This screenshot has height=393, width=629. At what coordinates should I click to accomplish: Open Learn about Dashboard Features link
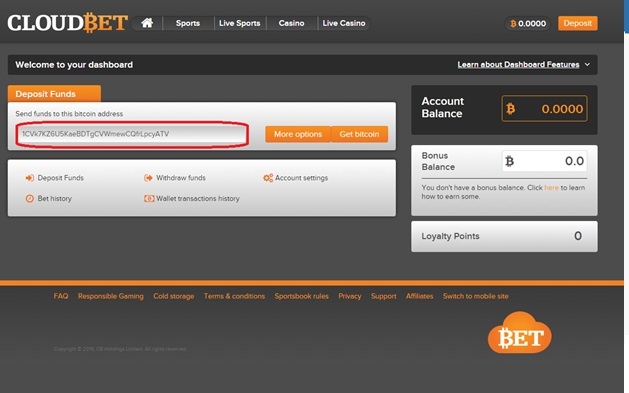tap(518, 65)
